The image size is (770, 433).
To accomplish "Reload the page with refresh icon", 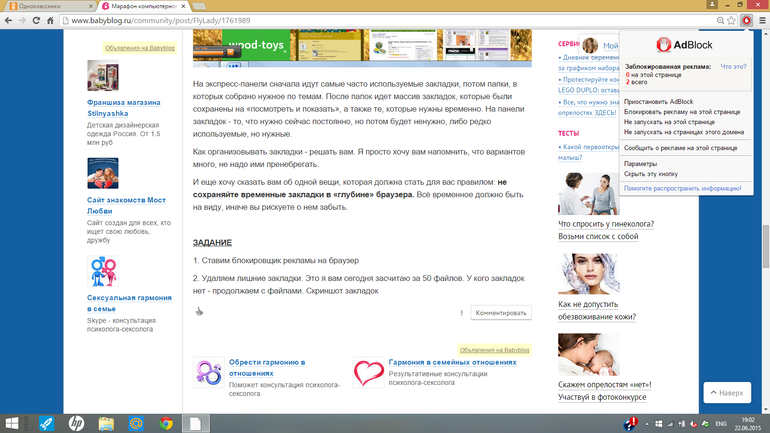I will [x=36, y=20].
